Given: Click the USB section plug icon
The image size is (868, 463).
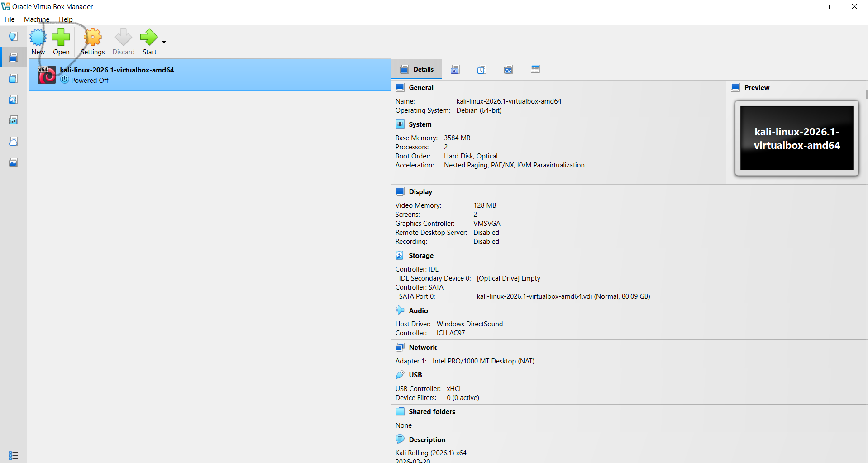Looking at the screenshot, I should [x=400, y=375].
